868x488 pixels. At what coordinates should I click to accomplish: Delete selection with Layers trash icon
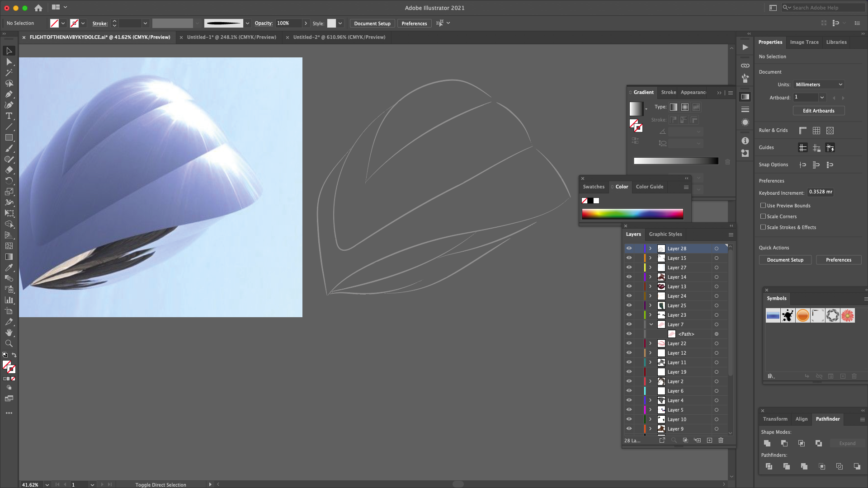coord(721,440)
